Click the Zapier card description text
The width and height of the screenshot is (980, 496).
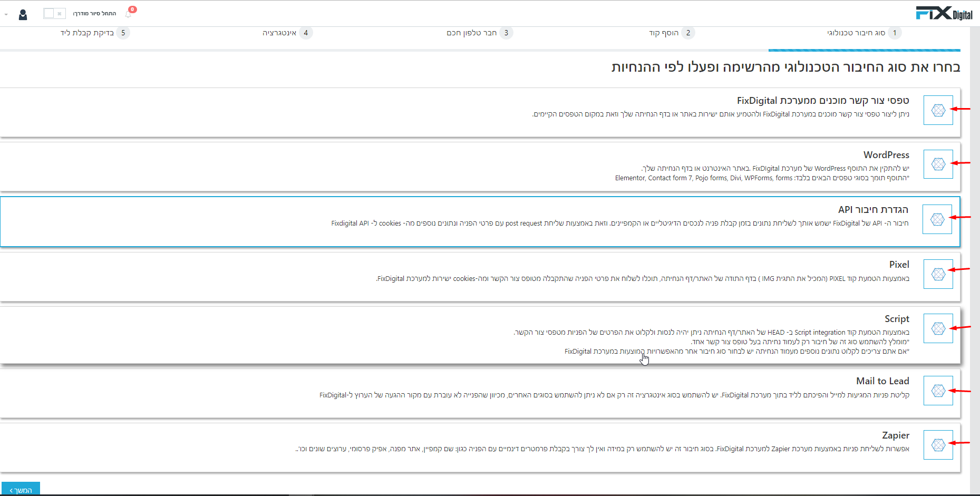(602, 449)
